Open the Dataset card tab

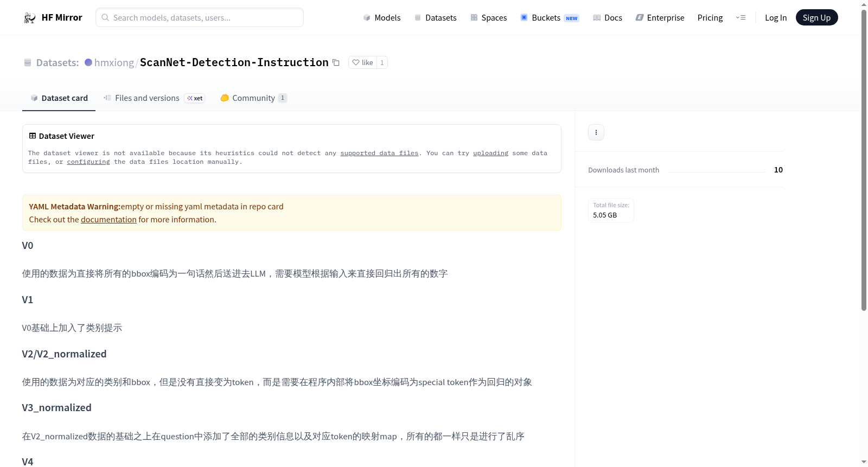click(59, 98)
